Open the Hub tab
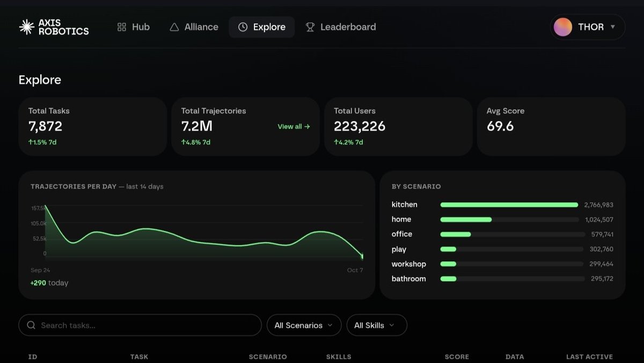 coord(134,27)
